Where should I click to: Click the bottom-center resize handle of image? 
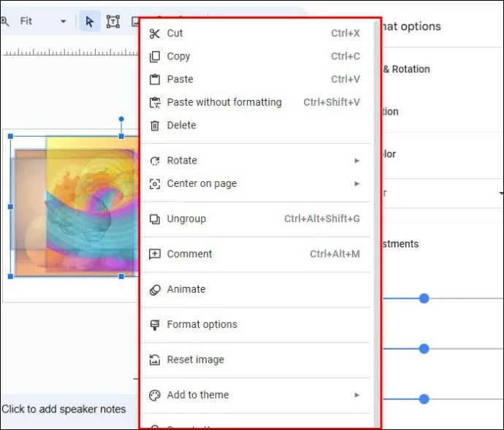click(121, 277)
